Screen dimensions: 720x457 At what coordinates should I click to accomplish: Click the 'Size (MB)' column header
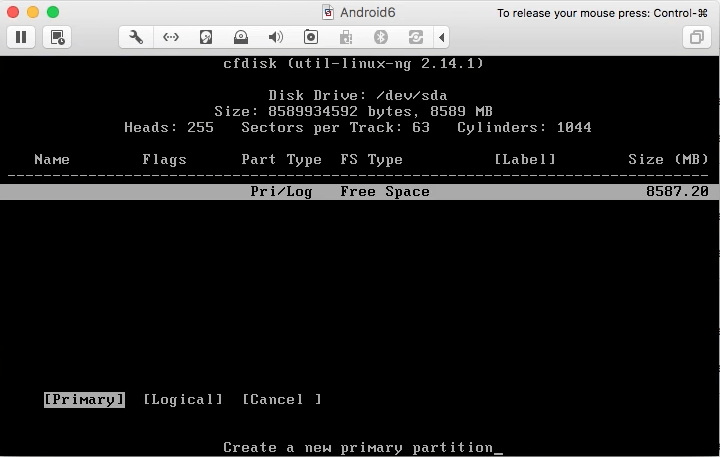click(669, 159)
